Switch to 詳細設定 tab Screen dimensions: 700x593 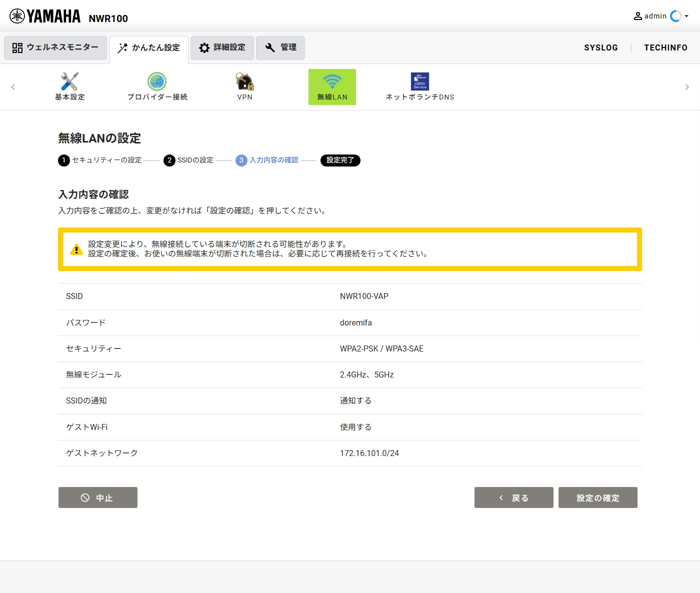[222, 47]
